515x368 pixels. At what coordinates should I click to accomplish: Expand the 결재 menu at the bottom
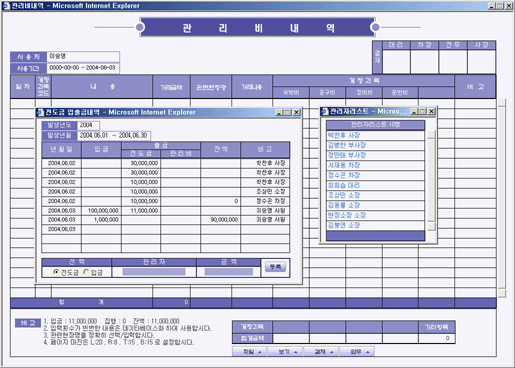click(321, 352)
